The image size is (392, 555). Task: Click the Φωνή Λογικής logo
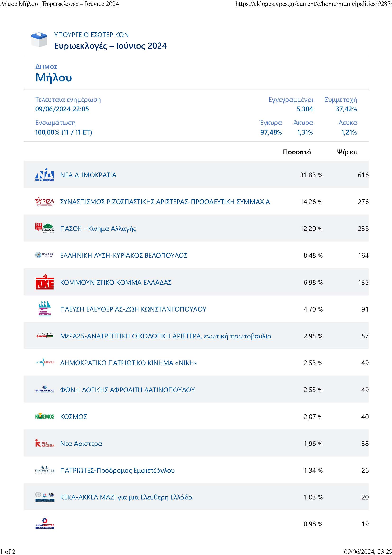click(x=45, y=389)
